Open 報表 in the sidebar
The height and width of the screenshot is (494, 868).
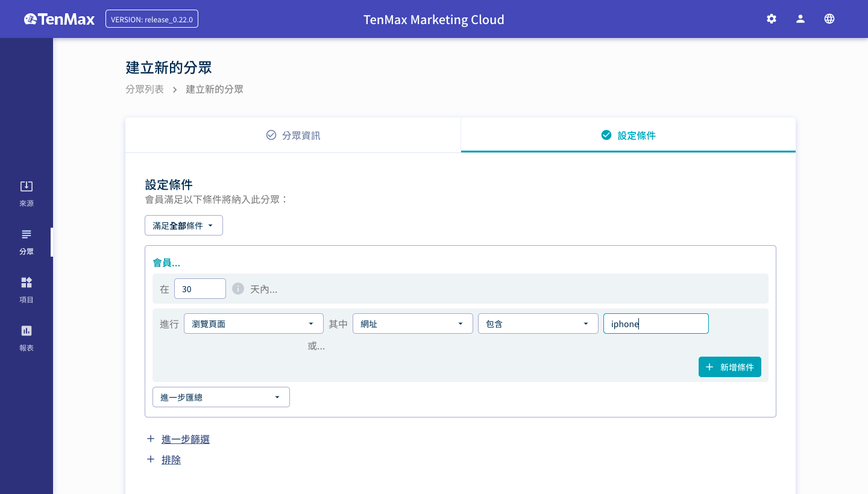(27, 338)
